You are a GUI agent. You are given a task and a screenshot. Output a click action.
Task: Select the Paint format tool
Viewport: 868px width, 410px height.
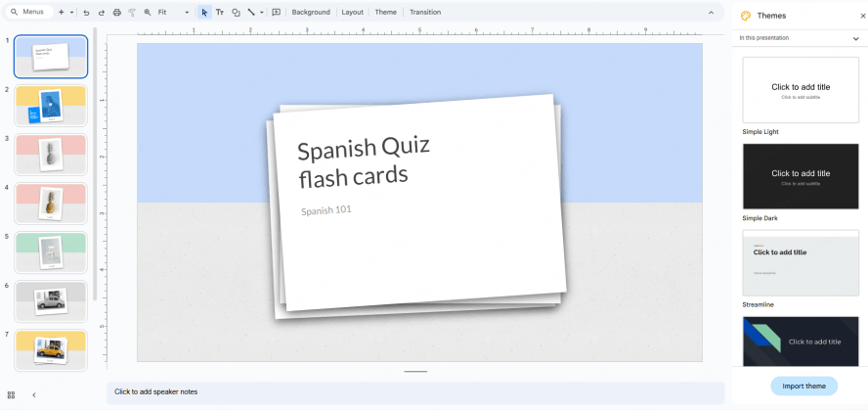point(132,12)
